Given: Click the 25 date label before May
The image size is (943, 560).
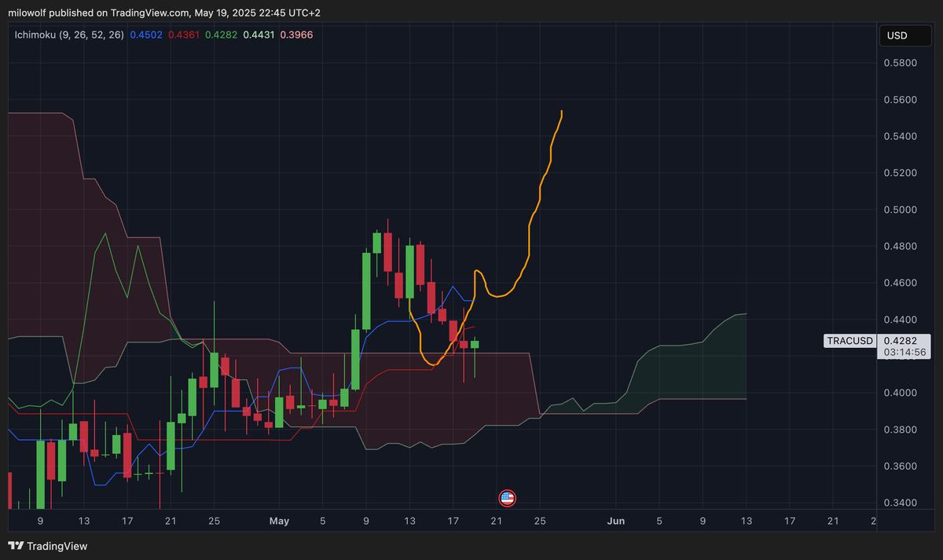Looking at the screenshot, I should pyautogui.click(x=215, y=521).
